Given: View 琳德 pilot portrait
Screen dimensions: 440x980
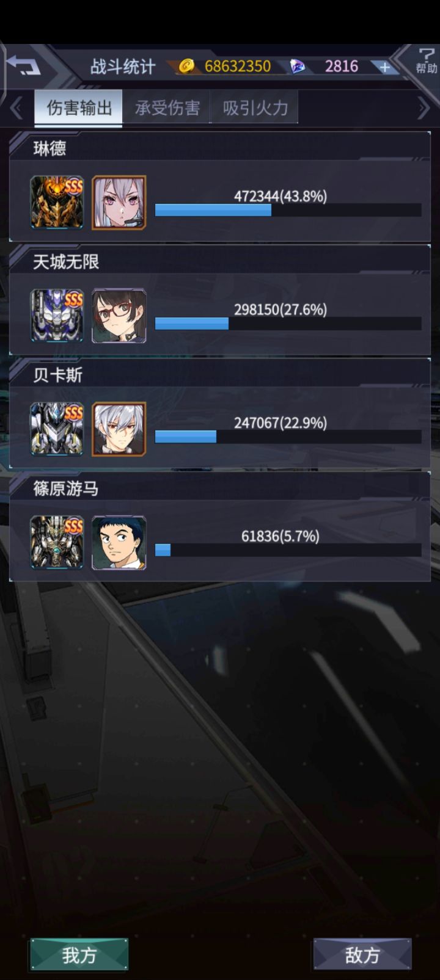Looking at the screenshot, I should click(x=119, y=203).
